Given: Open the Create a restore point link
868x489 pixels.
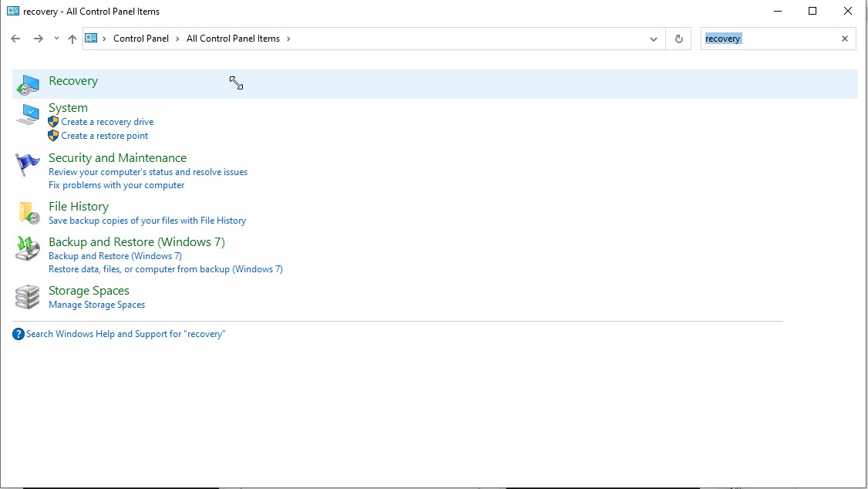Looking at the screenshot, I should [x=104, y=135].
